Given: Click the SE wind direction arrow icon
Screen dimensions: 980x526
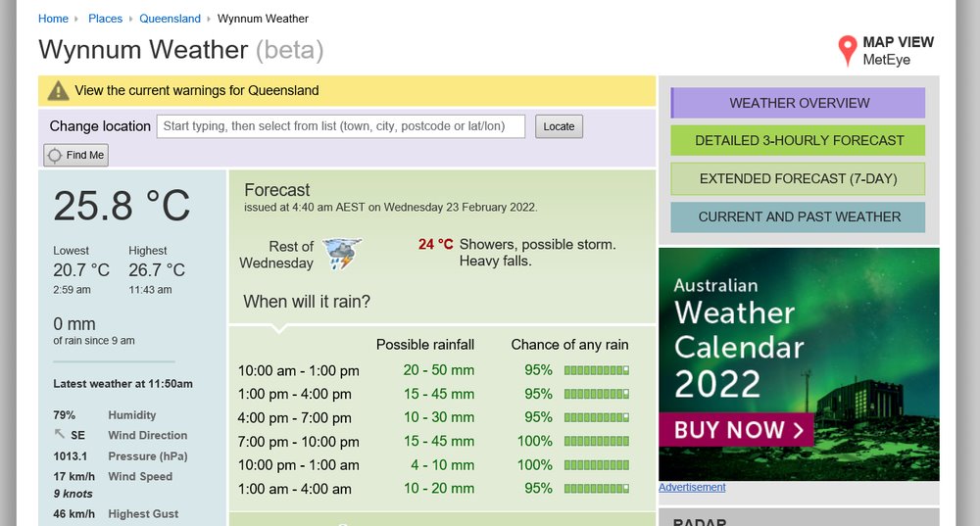Looking at the screenshot, I should coord(60,434).
